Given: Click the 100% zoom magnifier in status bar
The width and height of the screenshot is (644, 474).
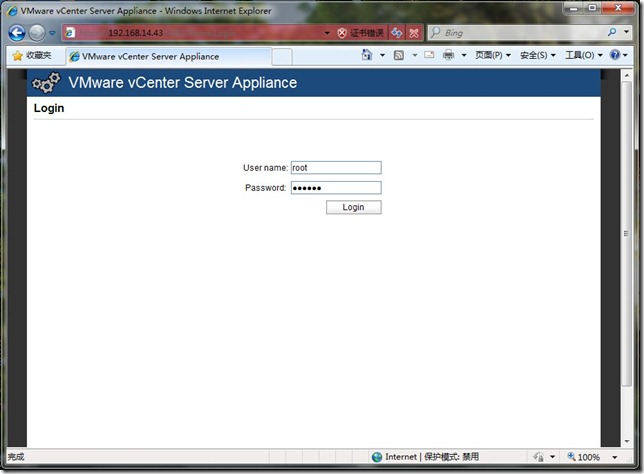Looking at the screenshot, I should (571, 456).
